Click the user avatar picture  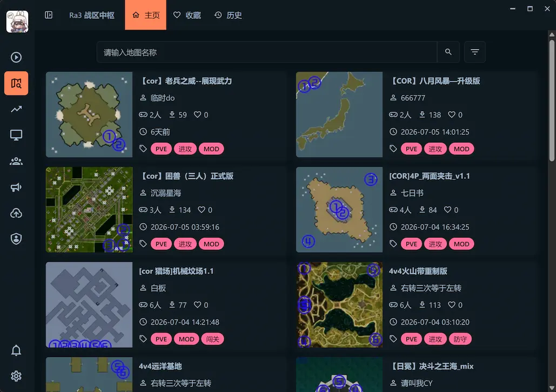click(x=17, y=21)
